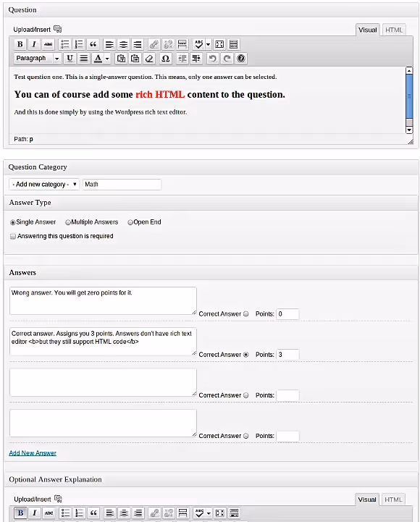
Task: Apply underline formatting
Action: coord(70,59)
